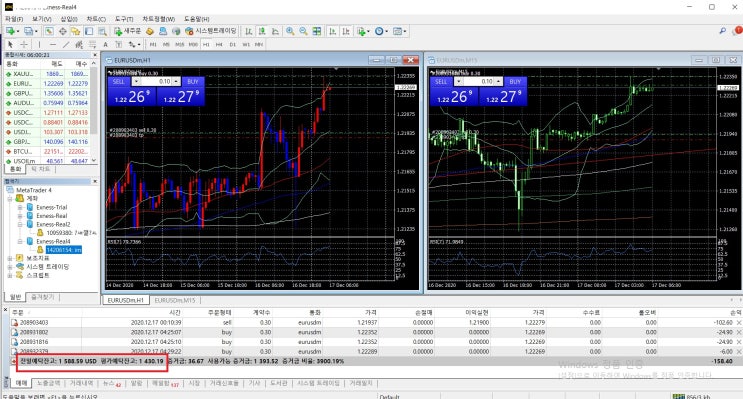Select the text 'A' tool

tap(105, 44)
